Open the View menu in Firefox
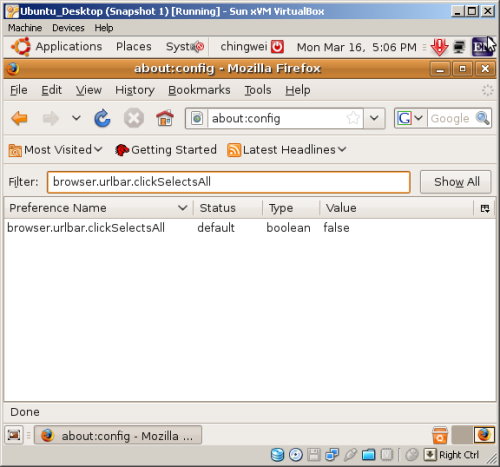The image size is (500, 467). (x=89, y=90)
